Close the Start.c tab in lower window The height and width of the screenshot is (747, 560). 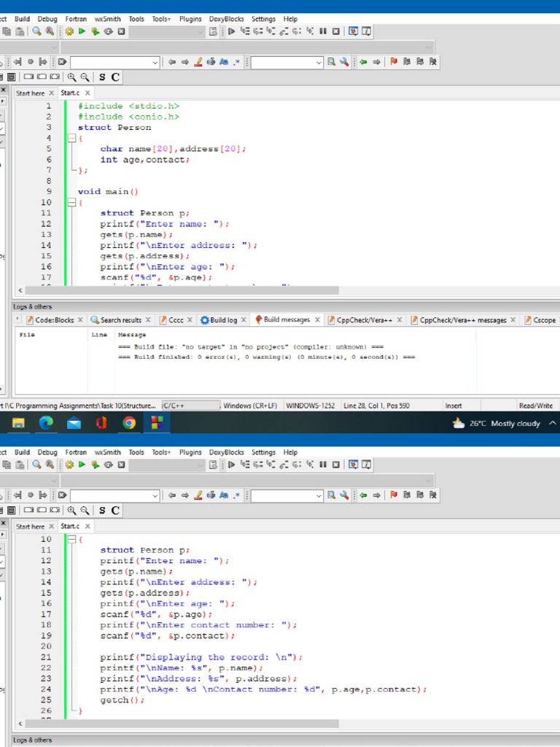(x=87, y=526)
